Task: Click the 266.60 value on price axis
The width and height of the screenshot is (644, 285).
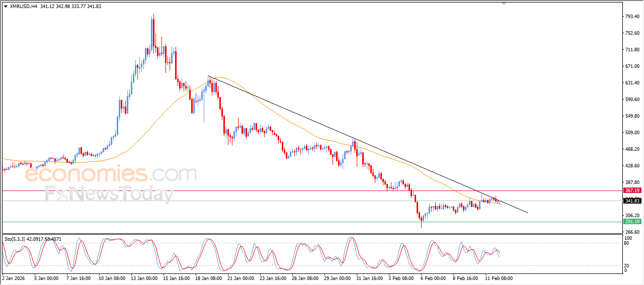Action: [x=632, y=232]
